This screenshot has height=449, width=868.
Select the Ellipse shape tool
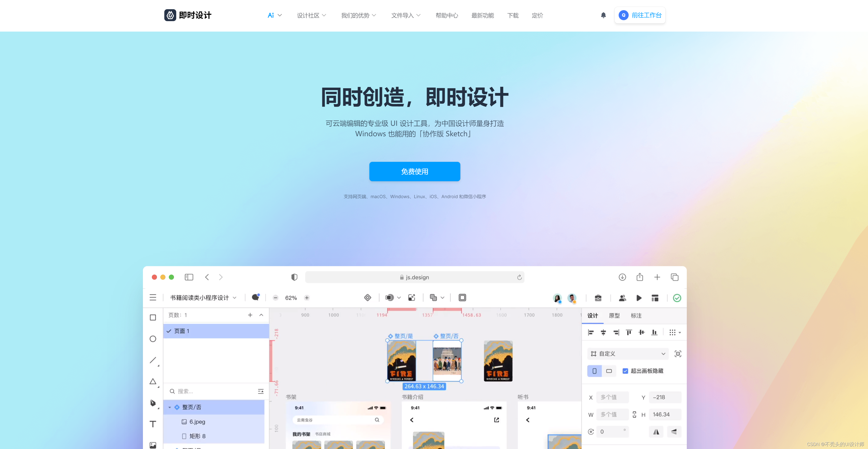tap(153, 339)
